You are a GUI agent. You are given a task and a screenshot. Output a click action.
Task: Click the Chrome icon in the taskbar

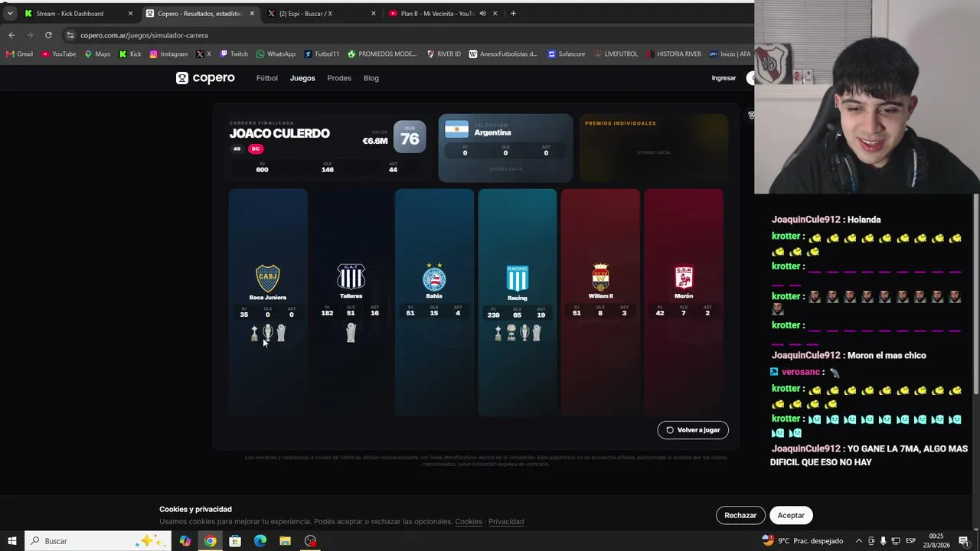210,541
